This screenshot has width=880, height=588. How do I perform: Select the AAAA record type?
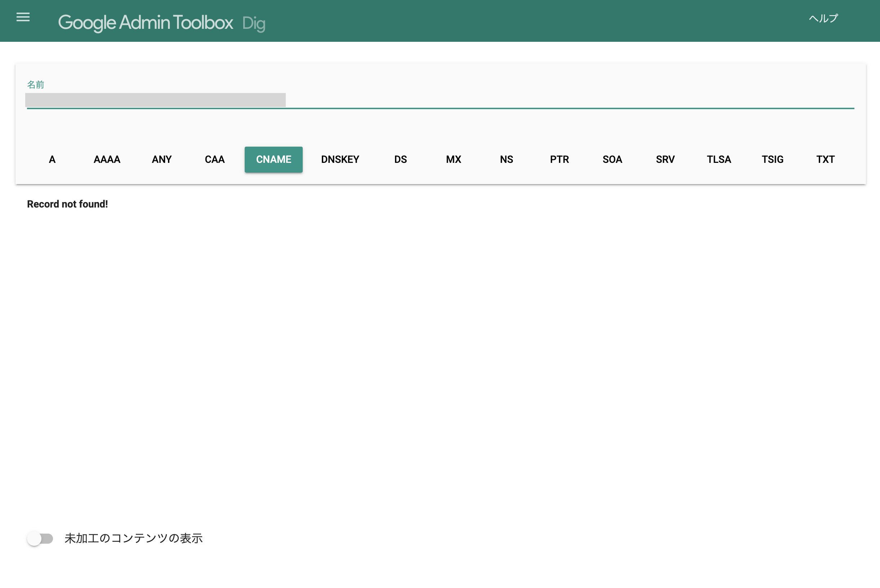click(107, 160)
